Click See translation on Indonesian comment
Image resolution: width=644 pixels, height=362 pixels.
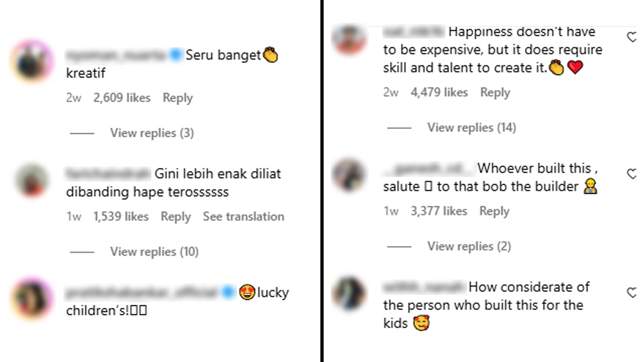243,217
